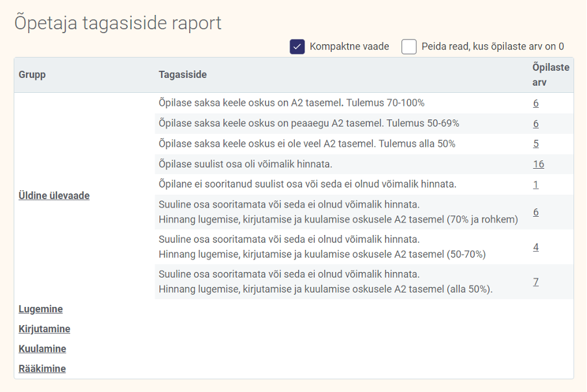The width and height of the screenshot is (587, 392).
Task: Click the Grupp column header
Action: [32, 75]
